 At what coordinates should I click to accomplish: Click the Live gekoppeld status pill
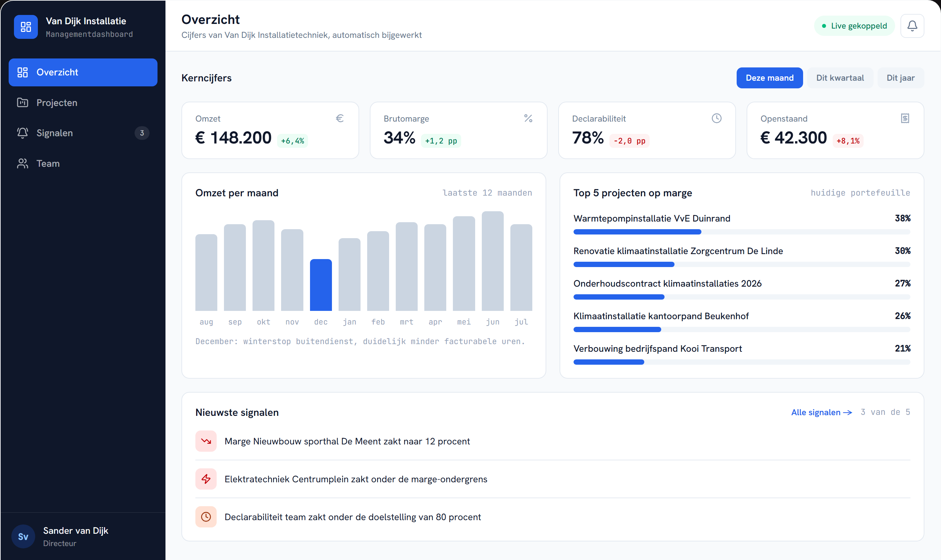point(854,26)
